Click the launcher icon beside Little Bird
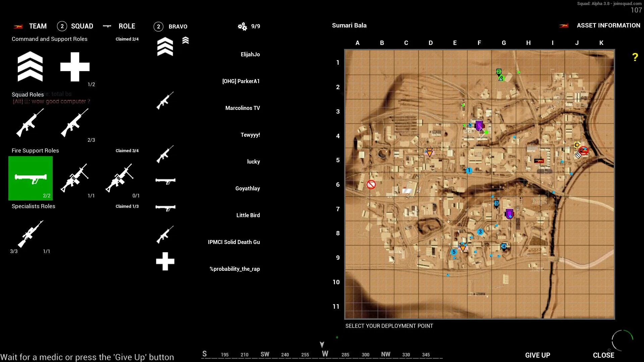Image resolution: width=644 pixels, height=362 pixels. [x=165, y=208]
